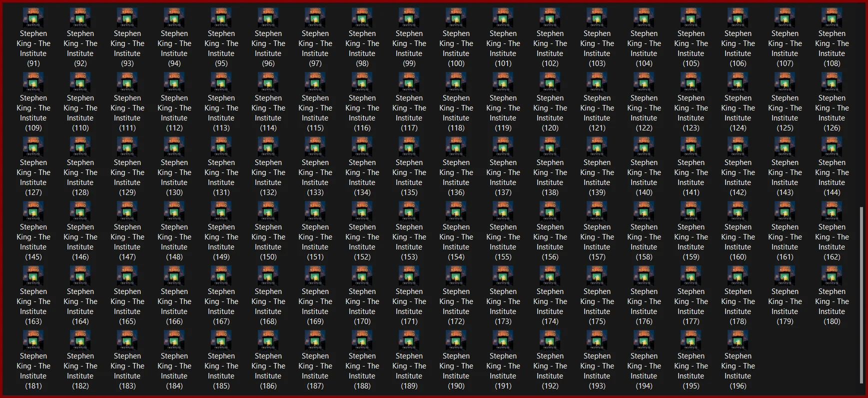The height and width of the screenshot is (398, 868).
Task: Select the cover icon of file (91)
Action: click(33, 18)
